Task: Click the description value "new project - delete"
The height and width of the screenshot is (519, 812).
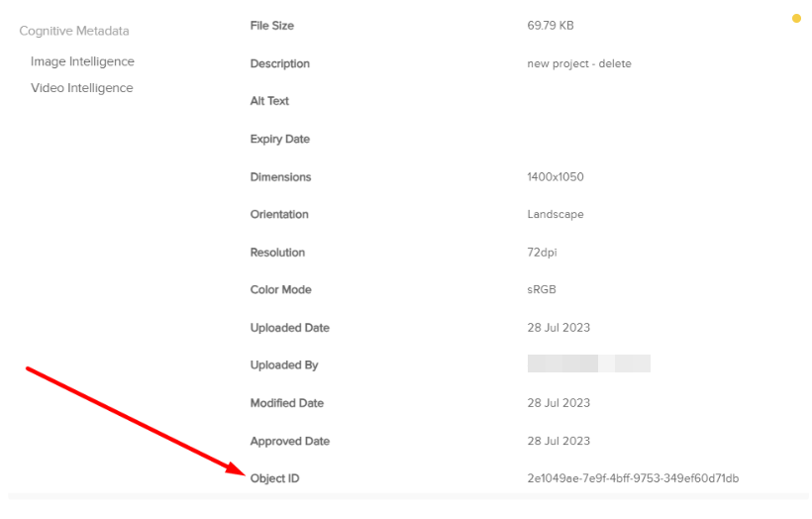Action: [x=579, y=63]
